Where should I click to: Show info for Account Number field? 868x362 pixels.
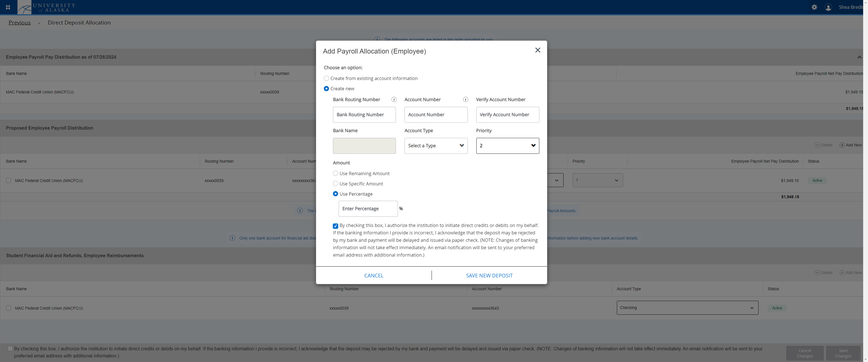coord(465,99)
